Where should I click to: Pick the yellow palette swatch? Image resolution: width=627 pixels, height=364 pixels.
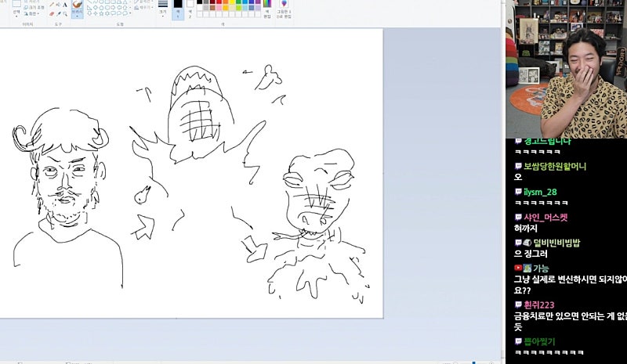point(231,2)
